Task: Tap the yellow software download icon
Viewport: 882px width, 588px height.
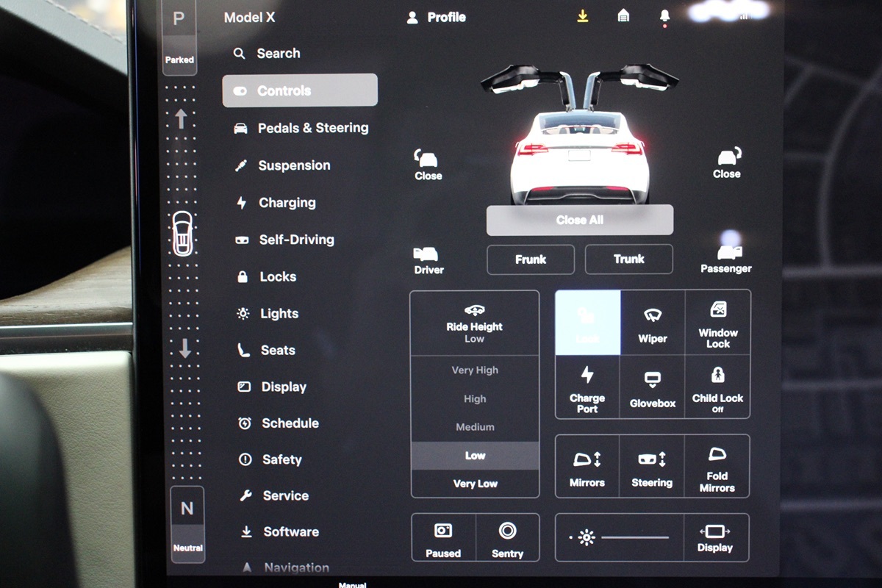Action: tap(582, 16)
